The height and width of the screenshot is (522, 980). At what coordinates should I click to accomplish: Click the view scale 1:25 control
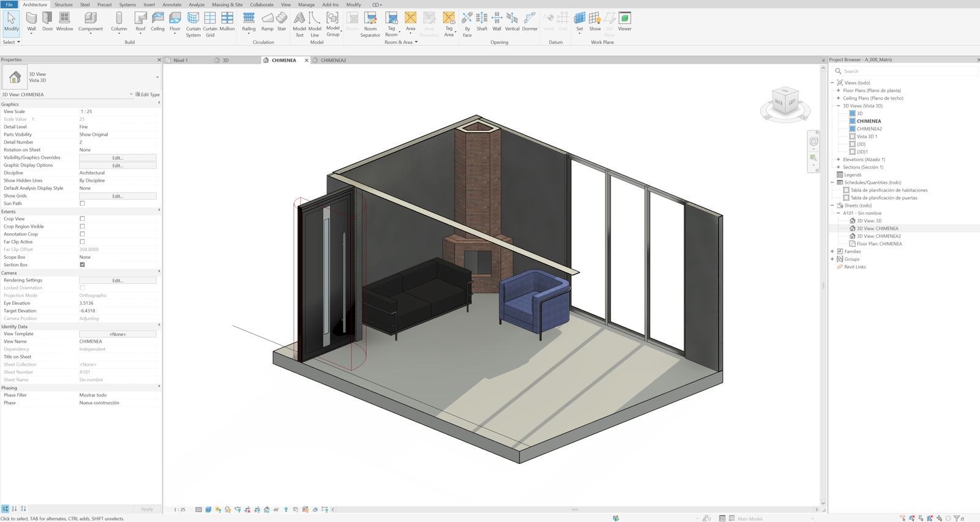point(179,509)
